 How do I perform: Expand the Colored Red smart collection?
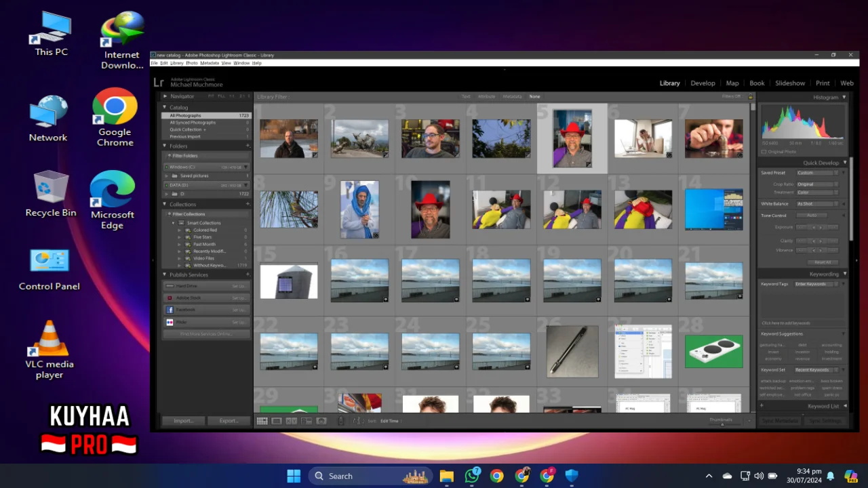point(180,230)
